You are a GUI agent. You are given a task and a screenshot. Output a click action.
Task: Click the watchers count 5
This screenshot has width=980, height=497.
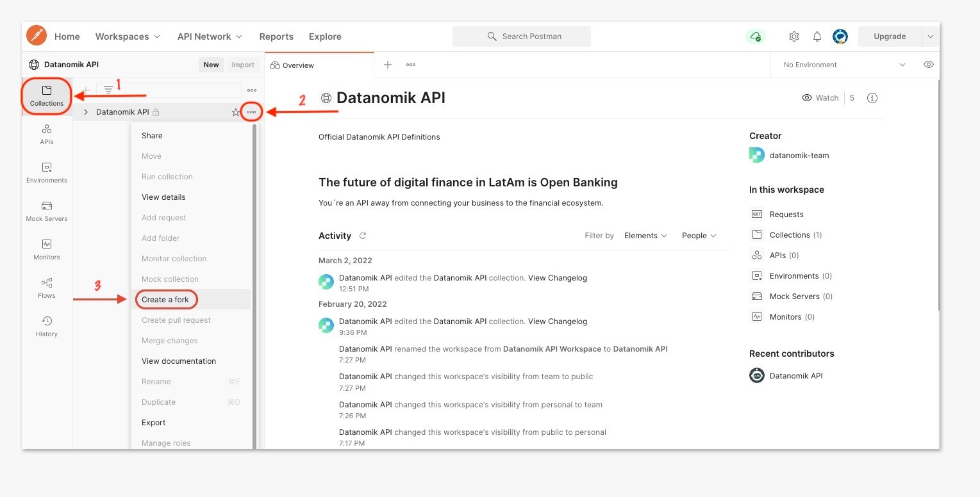pyautogui.click(x=852, y=98)
